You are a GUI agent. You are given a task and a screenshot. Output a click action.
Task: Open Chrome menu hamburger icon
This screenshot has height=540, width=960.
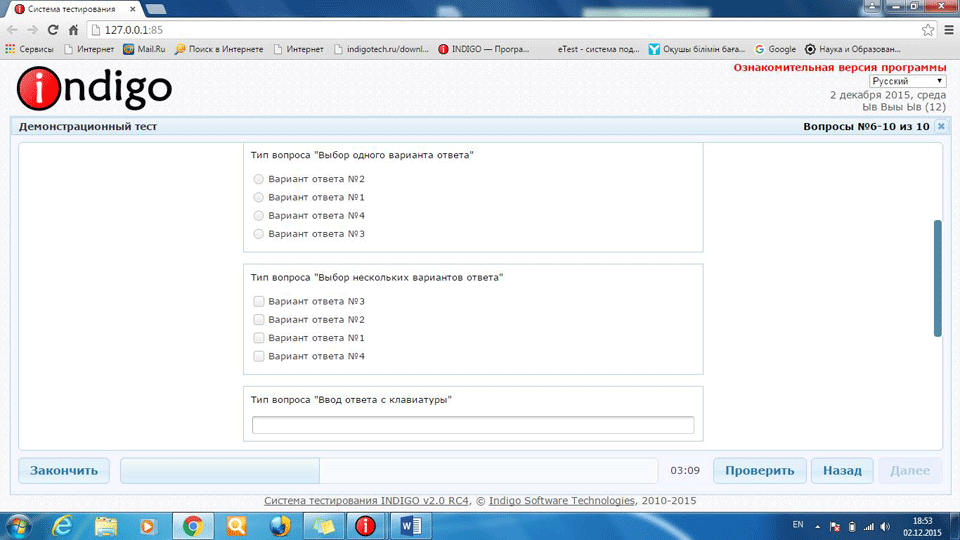(x=946, y=29)
